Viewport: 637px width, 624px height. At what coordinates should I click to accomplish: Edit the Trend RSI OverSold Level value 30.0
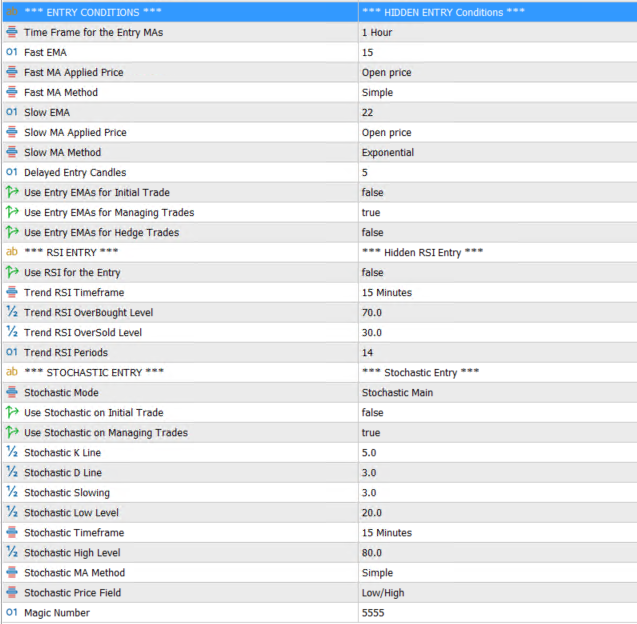pyautogui.click(x=498, y=332)
